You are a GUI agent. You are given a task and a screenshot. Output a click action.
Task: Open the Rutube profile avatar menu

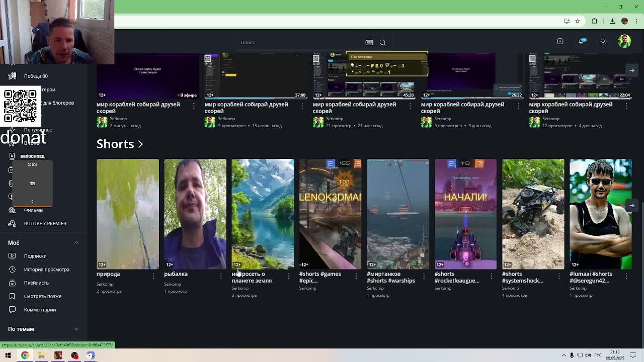624,41
